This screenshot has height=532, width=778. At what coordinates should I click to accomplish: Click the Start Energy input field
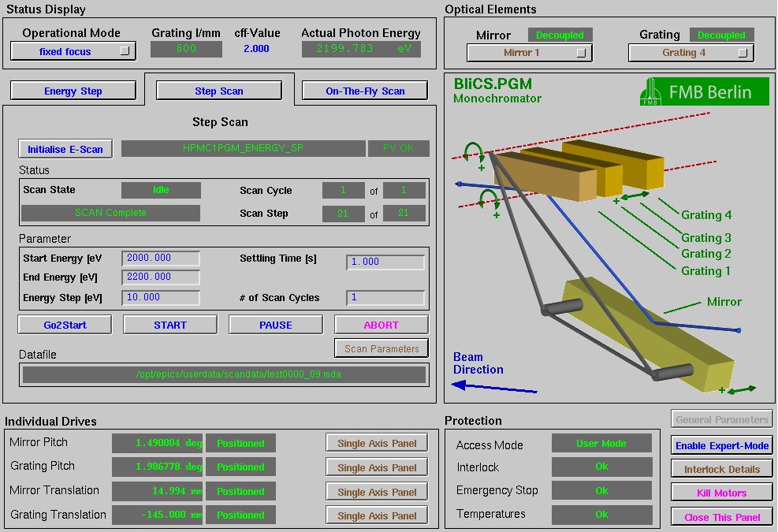[161, 258]
